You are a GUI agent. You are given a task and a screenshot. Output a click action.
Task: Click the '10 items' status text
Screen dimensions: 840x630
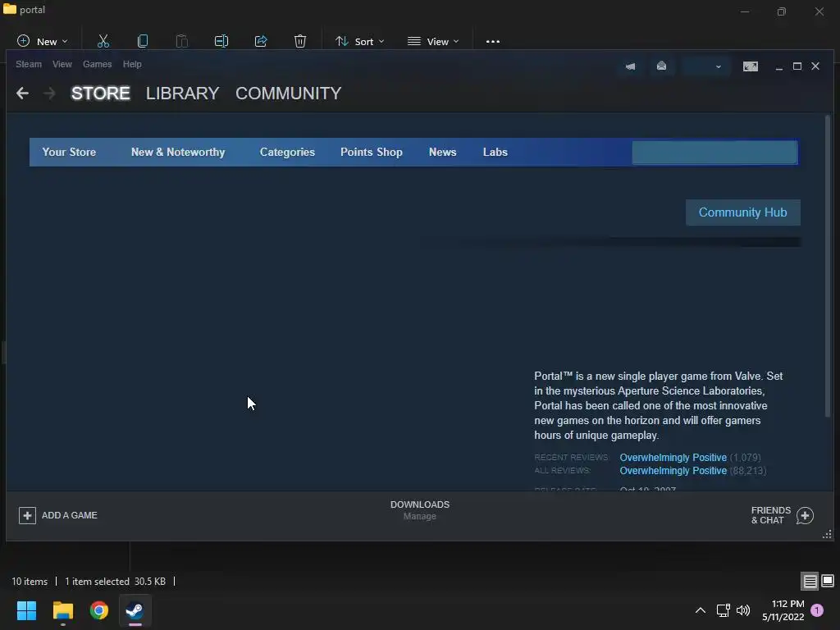[x=30, y=582]
